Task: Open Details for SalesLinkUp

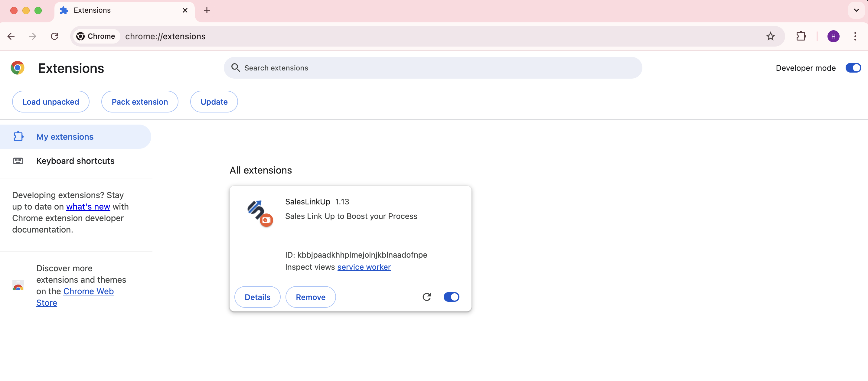Action: click(x=257, y=297)
